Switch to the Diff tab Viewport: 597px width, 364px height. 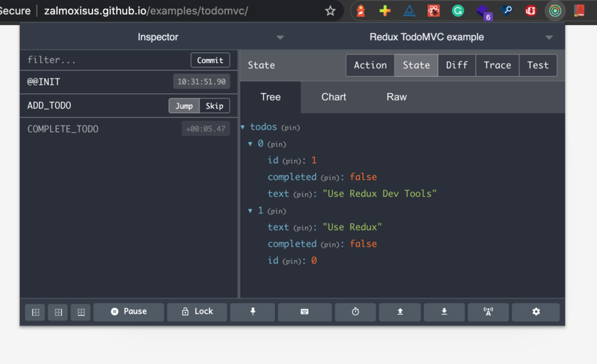(x=457, y=65)
